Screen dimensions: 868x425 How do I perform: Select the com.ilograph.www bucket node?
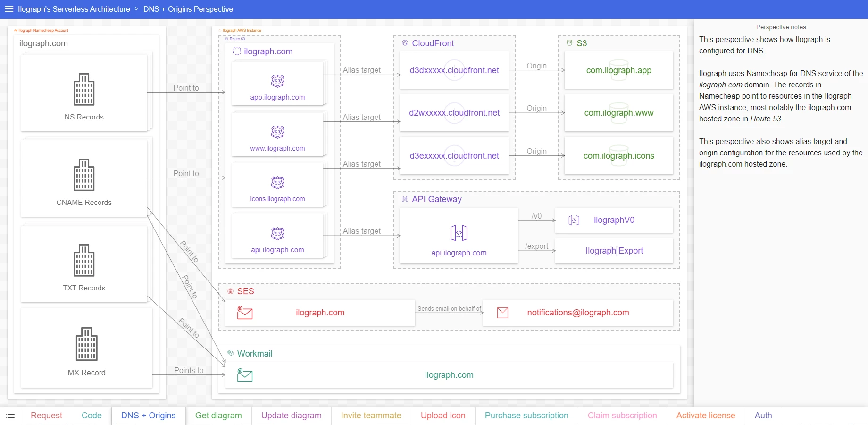click(619, 113)
